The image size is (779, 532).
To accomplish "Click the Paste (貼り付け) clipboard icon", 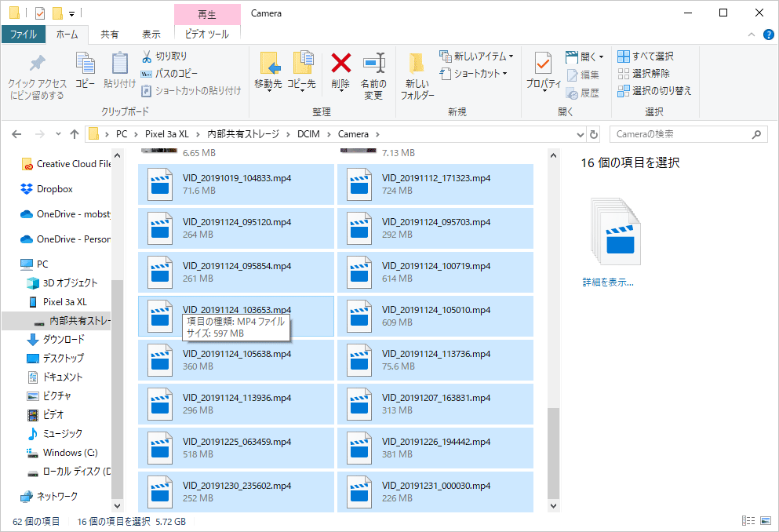I will [120, 63].
